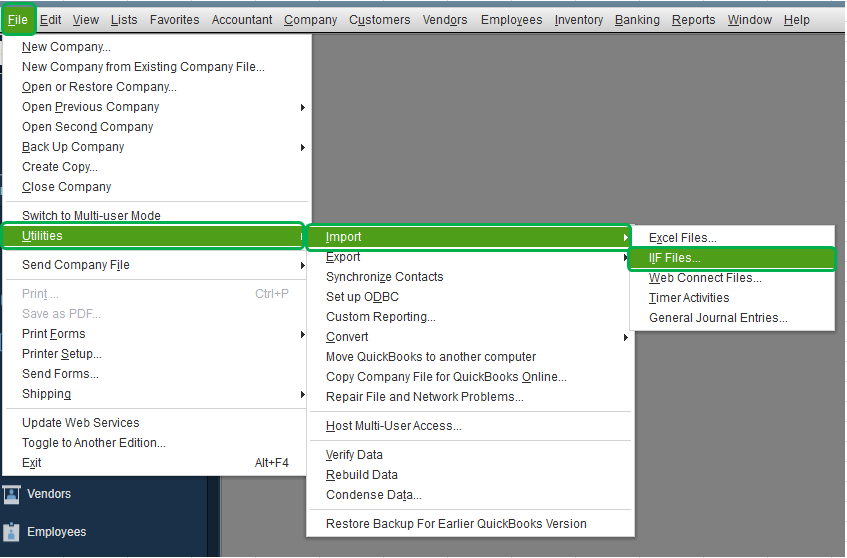Open the Window menu
This screenshot has height=558, width=847.
pos(750,20)
